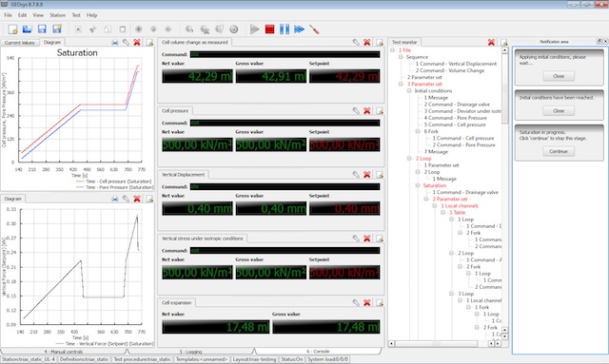
Task: Click new page icon beside Saturation diagram
Action: (149, 43)
